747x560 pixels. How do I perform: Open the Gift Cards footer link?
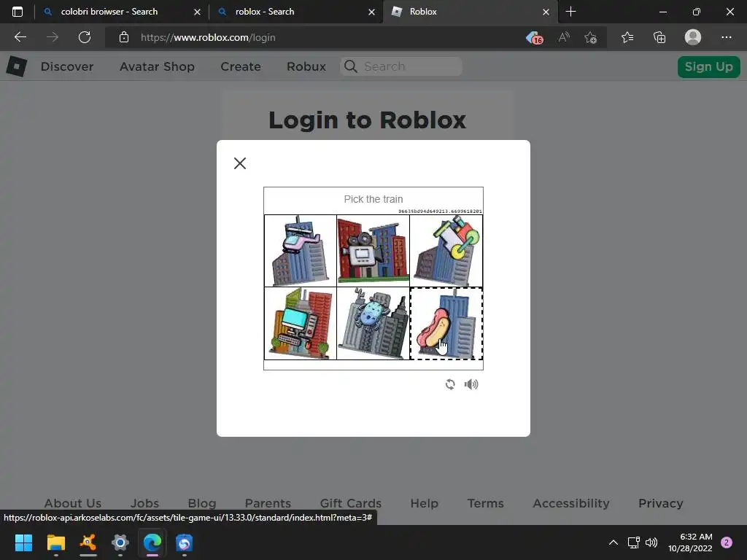(351, 503)
